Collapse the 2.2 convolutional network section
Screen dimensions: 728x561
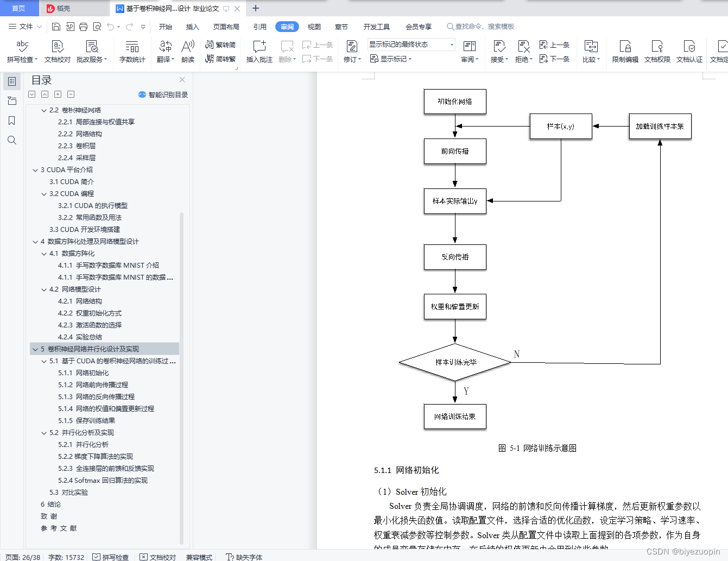point(44,110)
